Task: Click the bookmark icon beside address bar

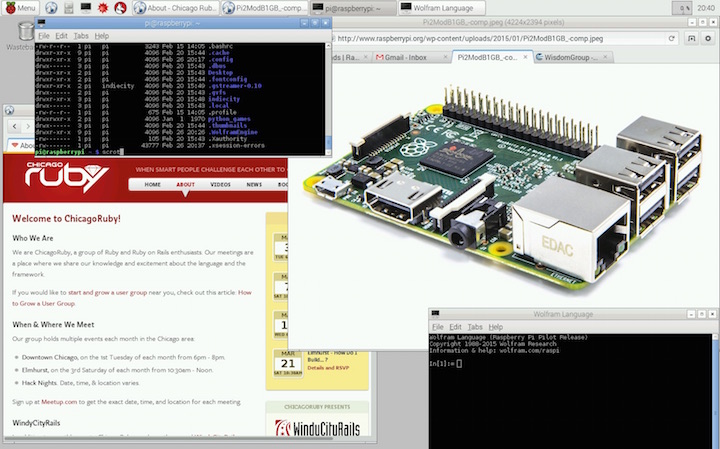Action: coord(691,39)
